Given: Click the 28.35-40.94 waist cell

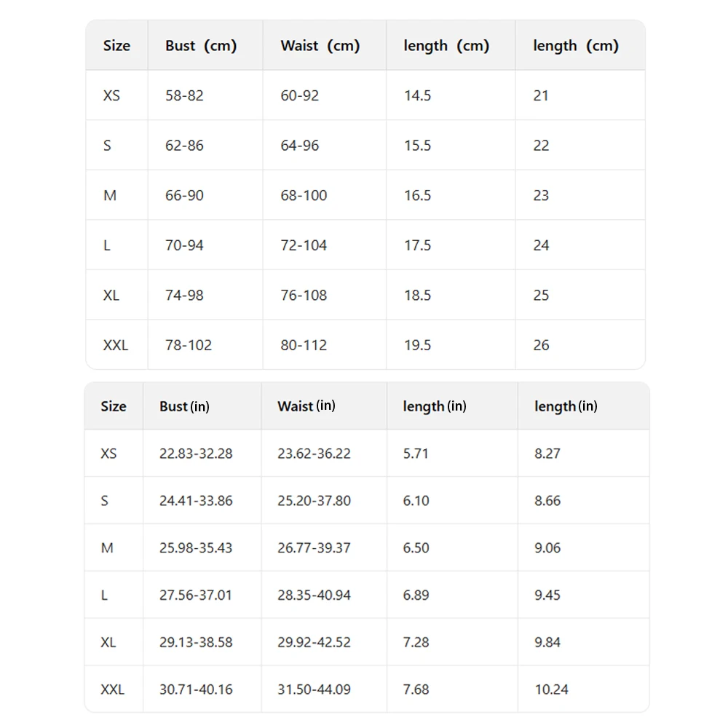Looking at the screenshot, I should tap(314, 596).
